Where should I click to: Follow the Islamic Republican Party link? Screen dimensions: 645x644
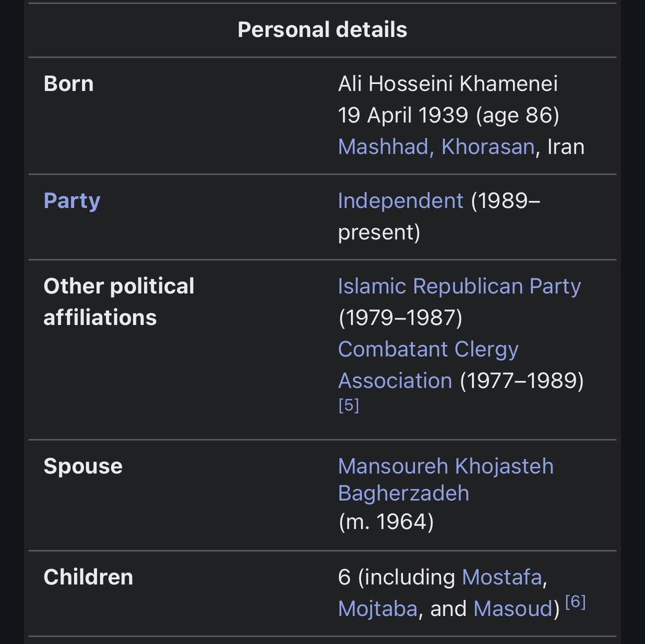[x=459, y=286]
